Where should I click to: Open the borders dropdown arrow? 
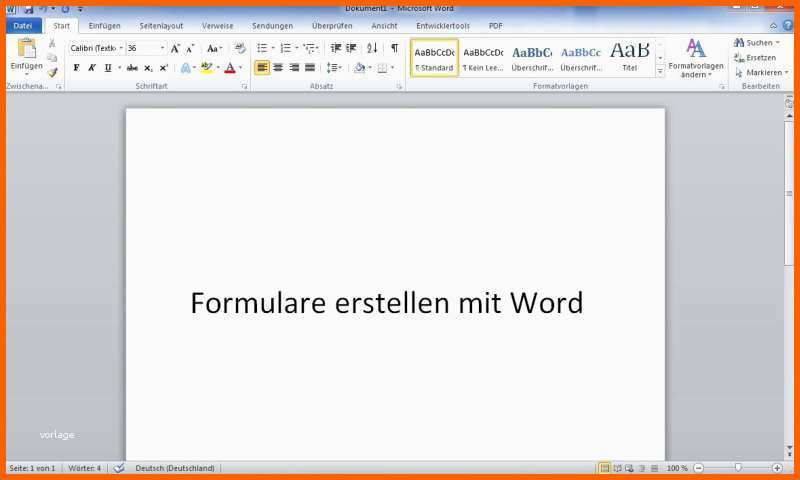tap(392, 67)
